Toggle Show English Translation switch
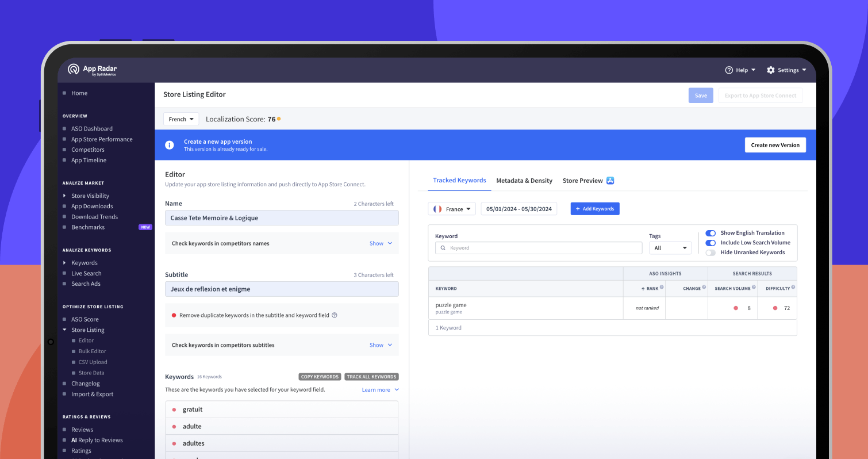The height and width of the screenshot is (459, 868). pyautogui.click(x=710, y=233)
